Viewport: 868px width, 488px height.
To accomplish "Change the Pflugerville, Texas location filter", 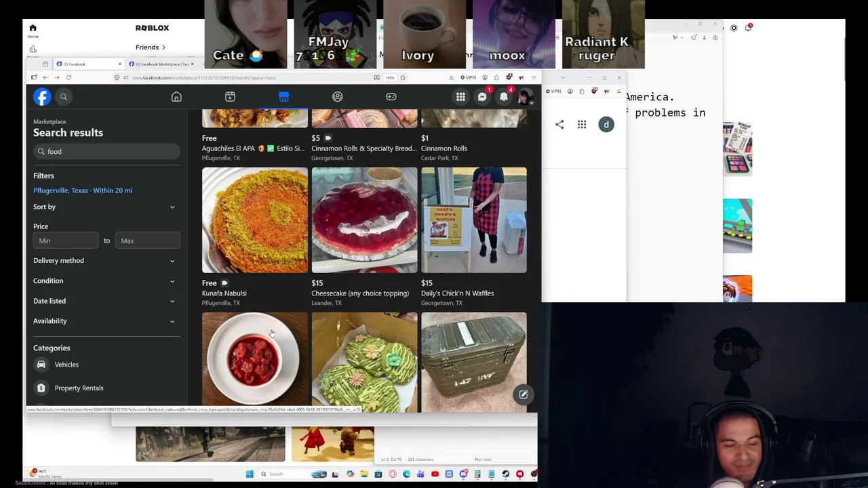I will click(x=83, y=190).
